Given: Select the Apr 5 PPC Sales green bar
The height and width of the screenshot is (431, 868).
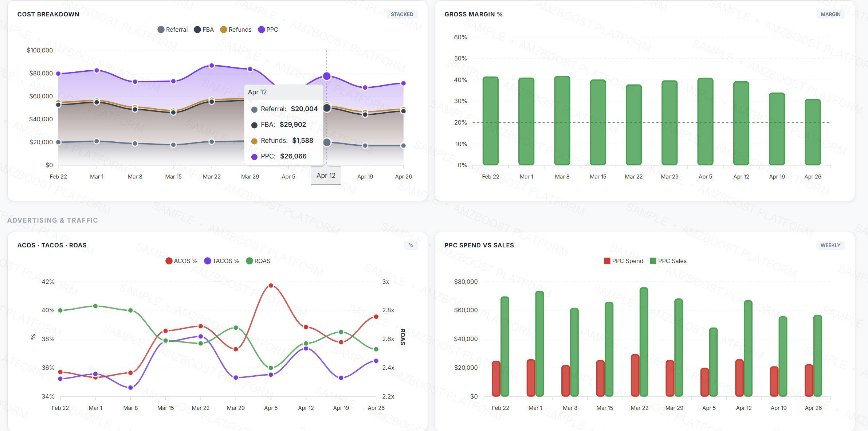Looking at the screenshot, I should pos(713,362).
